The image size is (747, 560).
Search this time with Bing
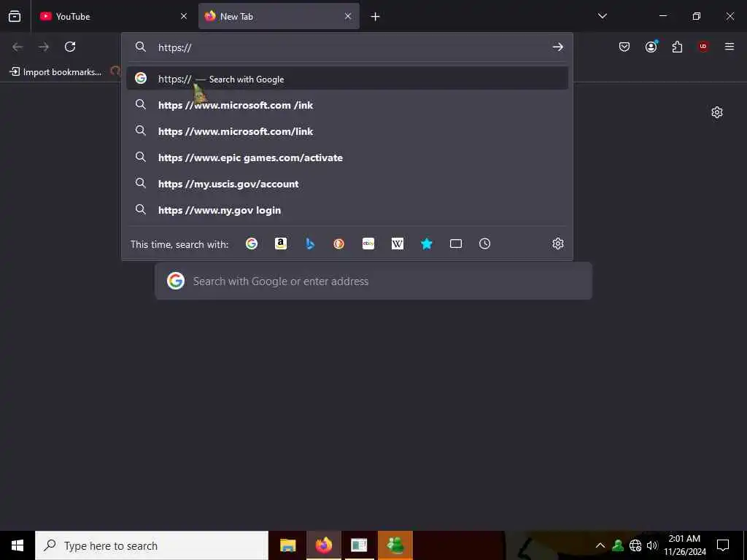click(x=310, y=244)
